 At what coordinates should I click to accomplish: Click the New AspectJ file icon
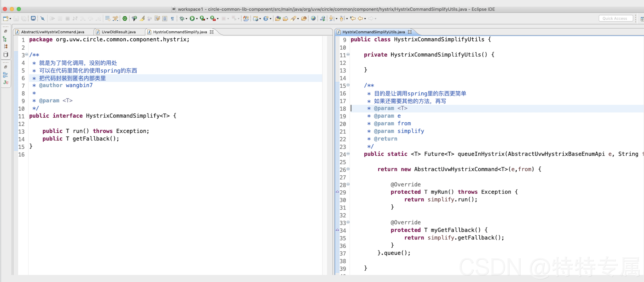(246, 18)
